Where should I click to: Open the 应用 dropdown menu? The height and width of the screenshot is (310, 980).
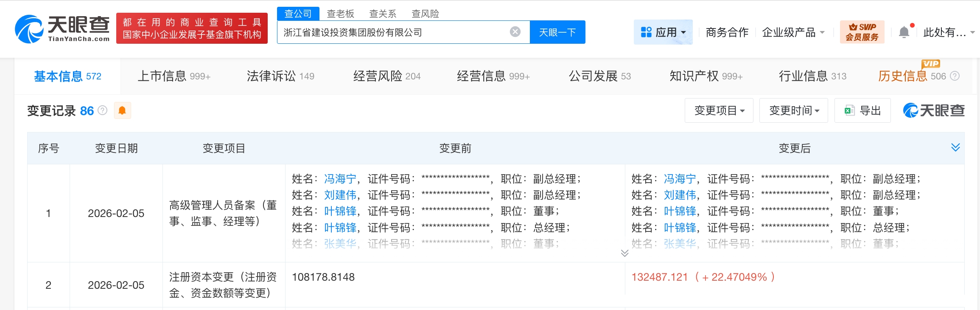(x=663, y=32)
